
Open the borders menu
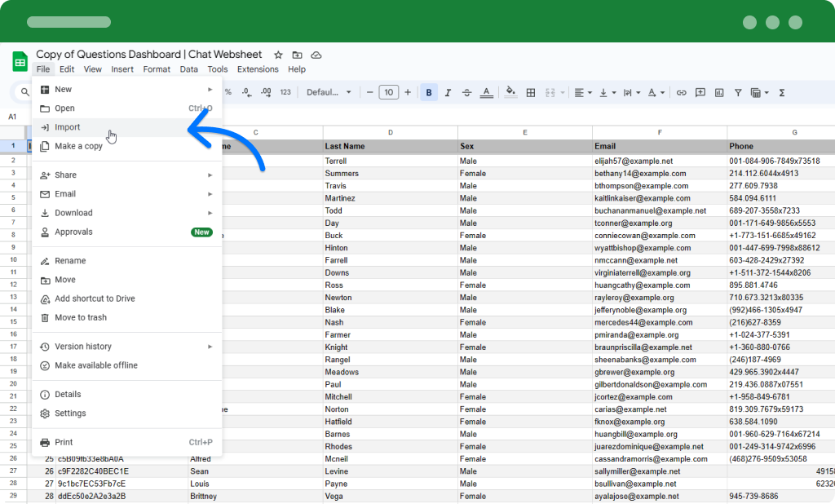[x=530, y=92]
